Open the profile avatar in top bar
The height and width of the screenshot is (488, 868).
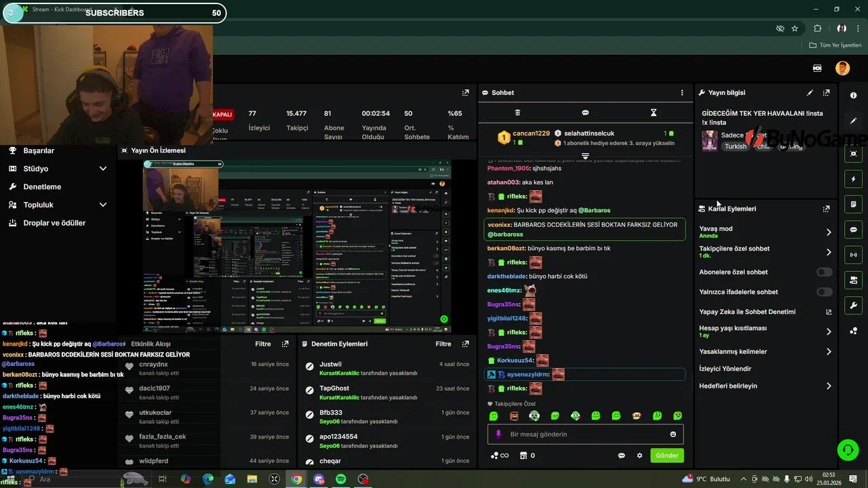pos(842,68)
